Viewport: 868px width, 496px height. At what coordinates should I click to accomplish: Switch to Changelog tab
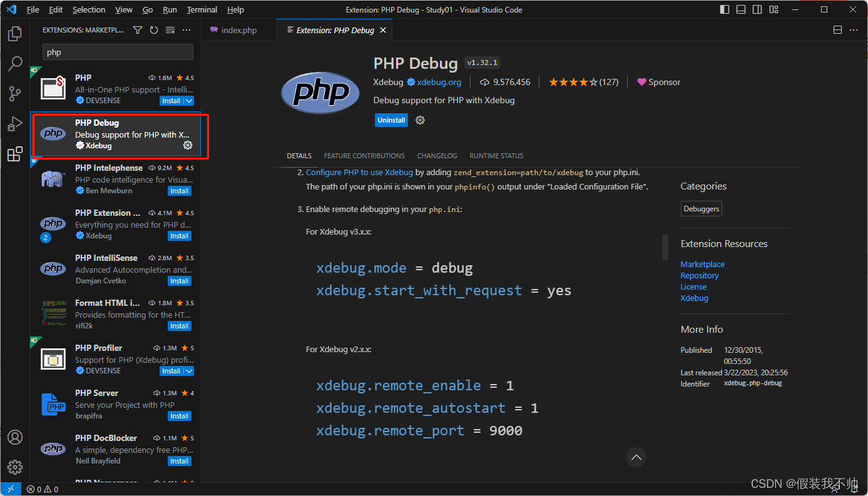pyautogui.click(x=437, y=156)
